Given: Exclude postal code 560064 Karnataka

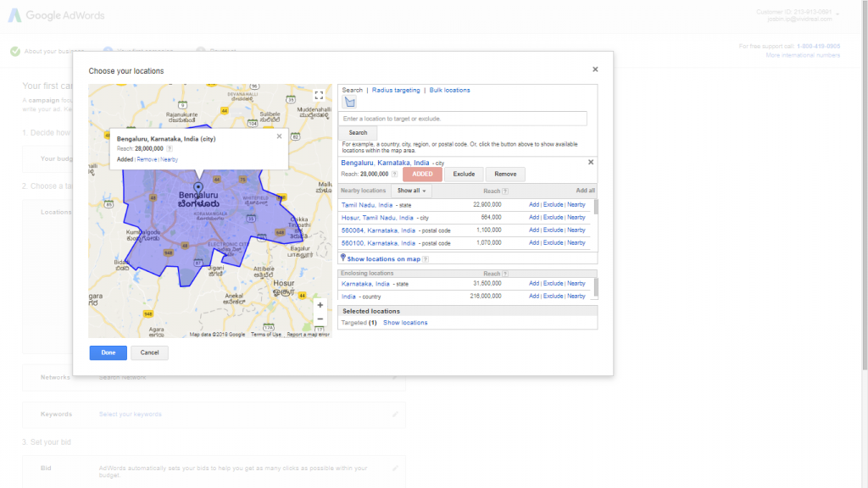Looking at the screenshot, I should tap(553, 230).
